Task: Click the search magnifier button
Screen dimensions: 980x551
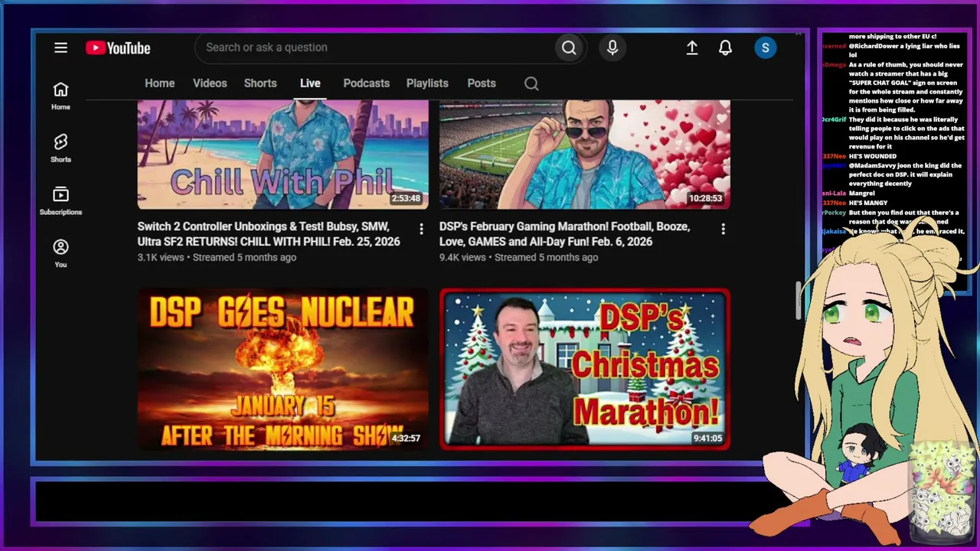Action: pyautogui.click(x=569, y=47)
